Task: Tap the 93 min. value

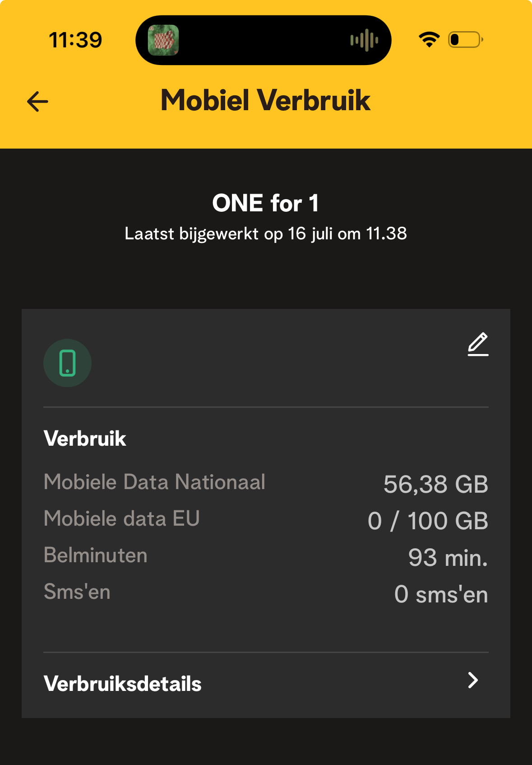Action: click(448, 558)
